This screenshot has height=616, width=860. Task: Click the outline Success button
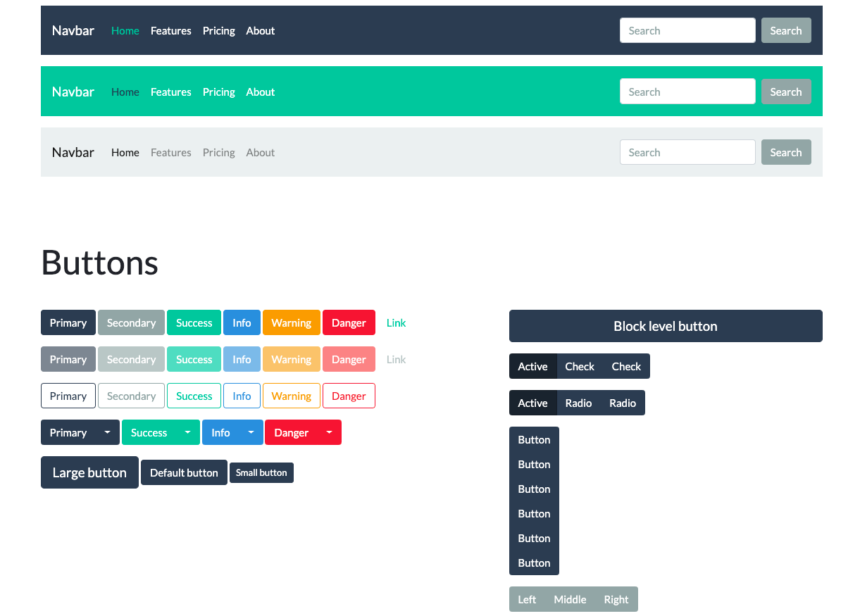(x=194, y=396)
